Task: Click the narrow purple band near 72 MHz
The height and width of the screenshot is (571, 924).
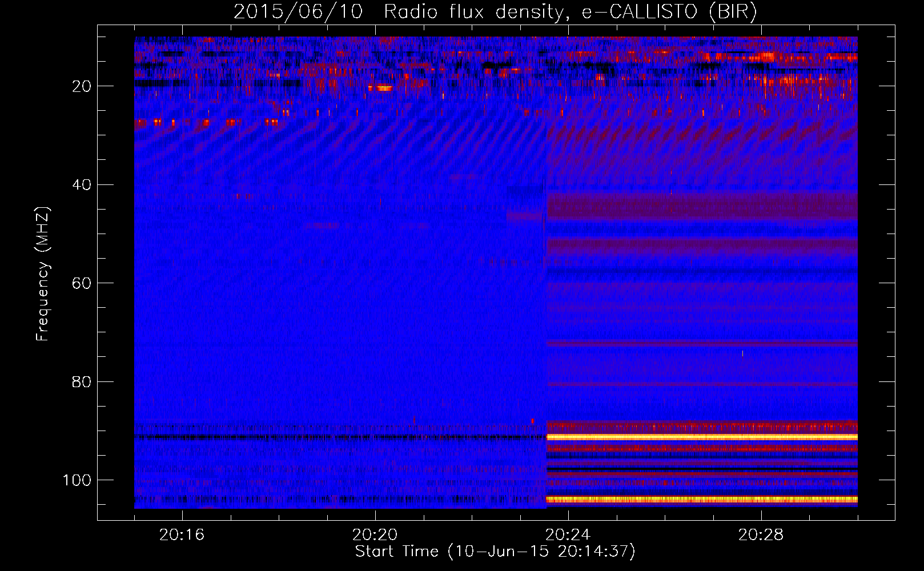Action: (701, 343)
